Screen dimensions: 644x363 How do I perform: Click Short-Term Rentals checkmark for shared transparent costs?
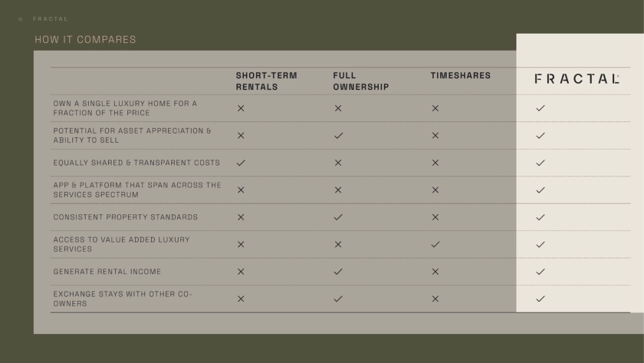pos(241,163)
